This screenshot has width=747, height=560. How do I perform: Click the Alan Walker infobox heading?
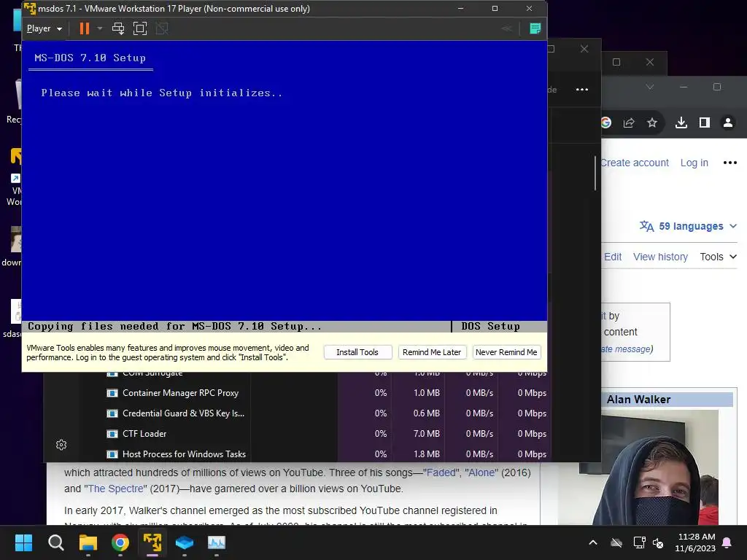[x=638, y=400]
